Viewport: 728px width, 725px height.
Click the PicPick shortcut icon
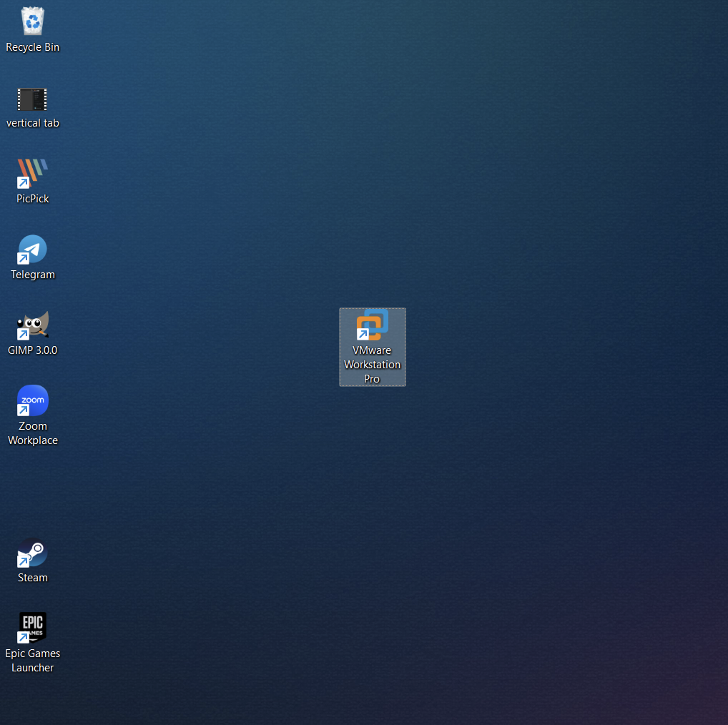[x=32, y=174]
